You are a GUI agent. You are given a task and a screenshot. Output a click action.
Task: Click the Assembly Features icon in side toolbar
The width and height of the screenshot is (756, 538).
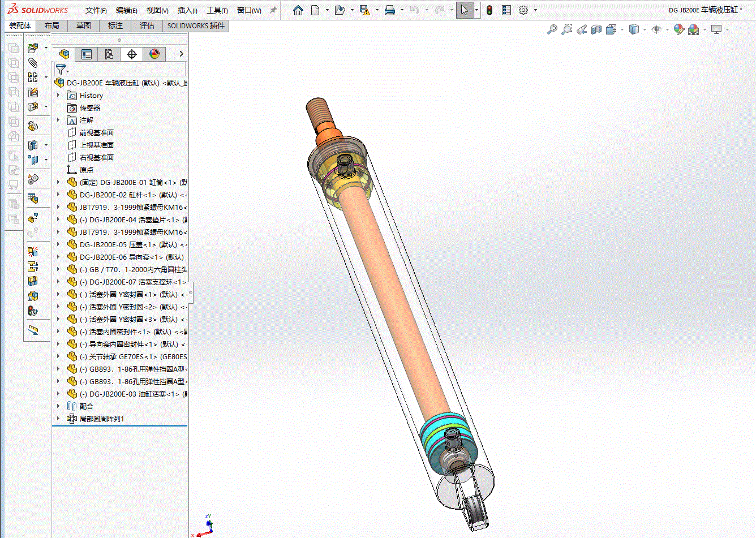coord(33,145)
